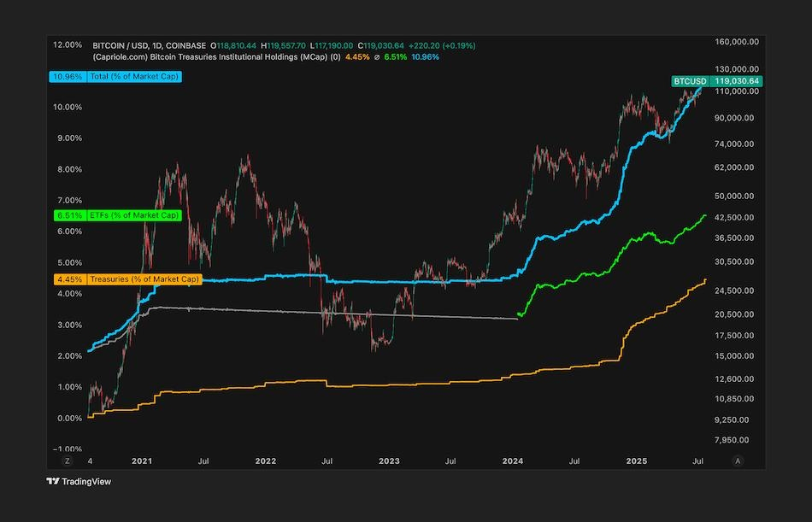Click the Z timezone icon at bottom-left
Viewport: 812px width, 522px height.
(67, 460)
